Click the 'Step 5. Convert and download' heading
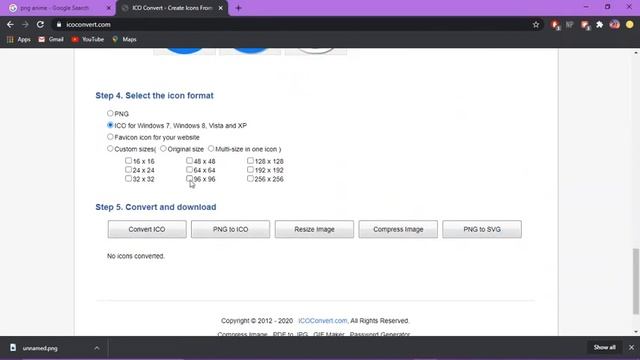This screenshot has width=640, height=360. [x=156, y=207]
